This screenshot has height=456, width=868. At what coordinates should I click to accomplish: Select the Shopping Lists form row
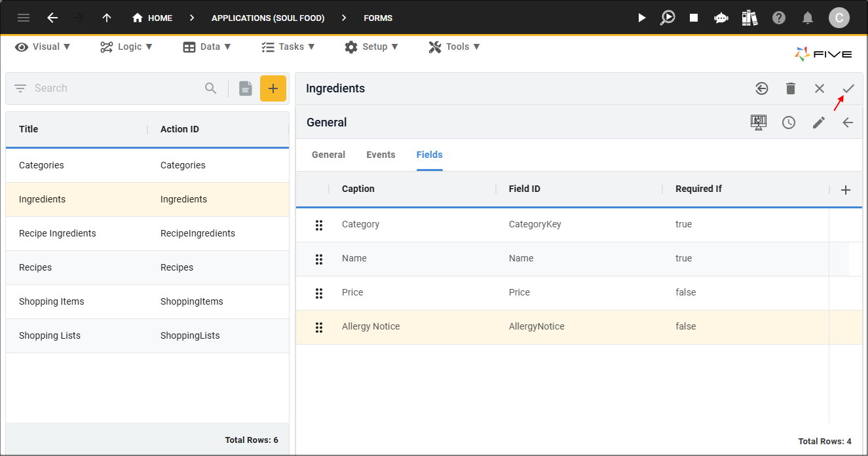pos(147,335)
